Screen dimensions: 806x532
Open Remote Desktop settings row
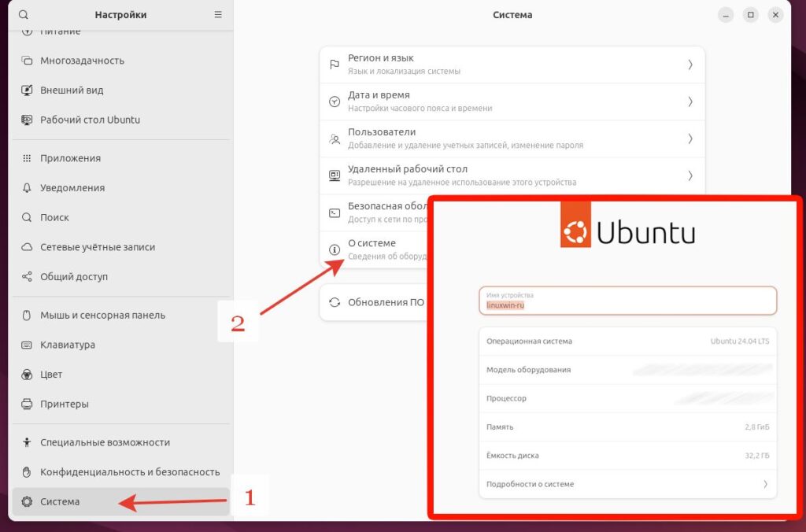point(512,175)
